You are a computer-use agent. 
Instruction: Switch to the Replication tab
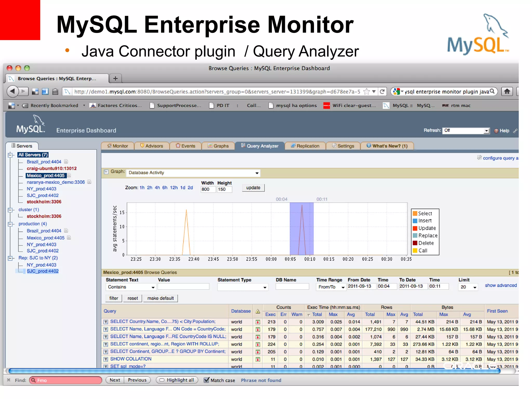305,146
